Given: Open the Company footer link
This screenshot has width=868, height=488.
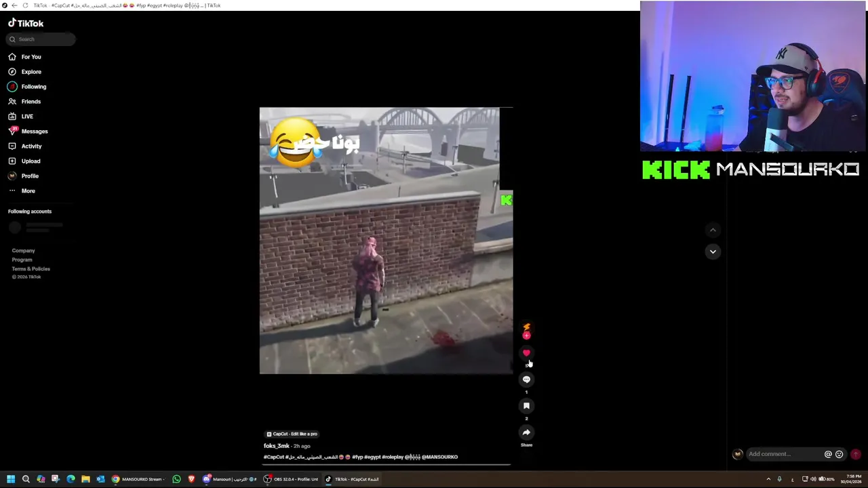Looking at the screenshot, I should tap(23, 251).
